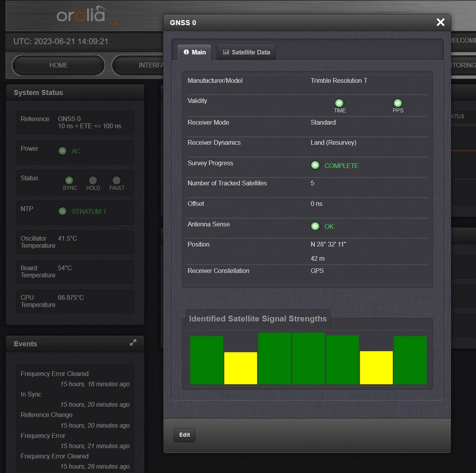Click the altitude value '42 m'

click(x=318, y=259)
